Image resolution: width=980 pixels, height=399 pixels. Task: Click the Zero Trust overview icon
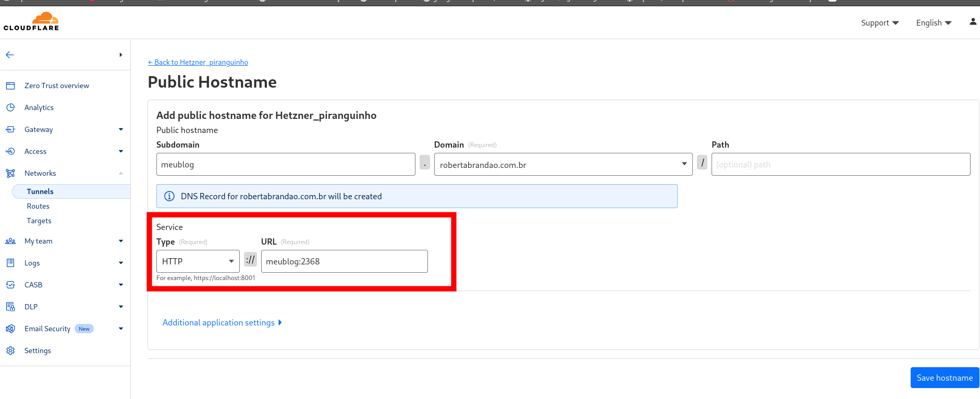[10, 86]
